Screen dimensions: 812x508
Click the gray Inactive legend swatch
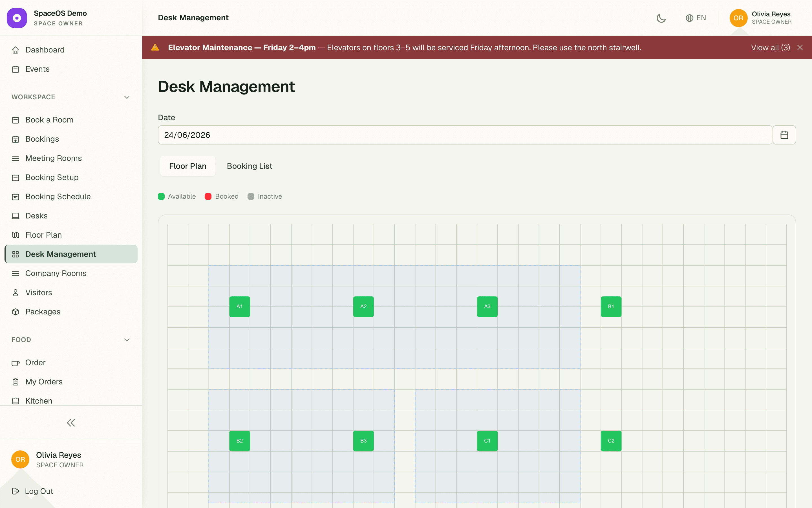pyautogui.click(x=251, y=196)
